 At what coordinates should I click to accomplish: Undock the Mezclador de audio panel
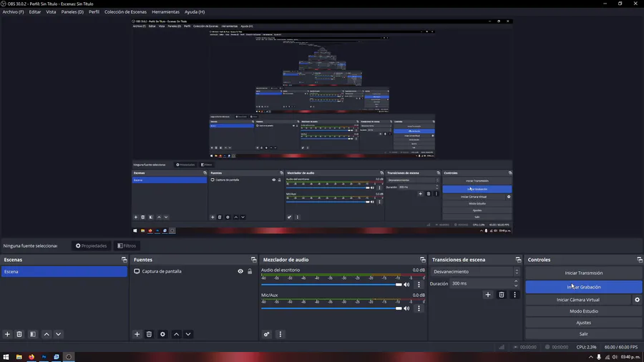tap(423, 260)
